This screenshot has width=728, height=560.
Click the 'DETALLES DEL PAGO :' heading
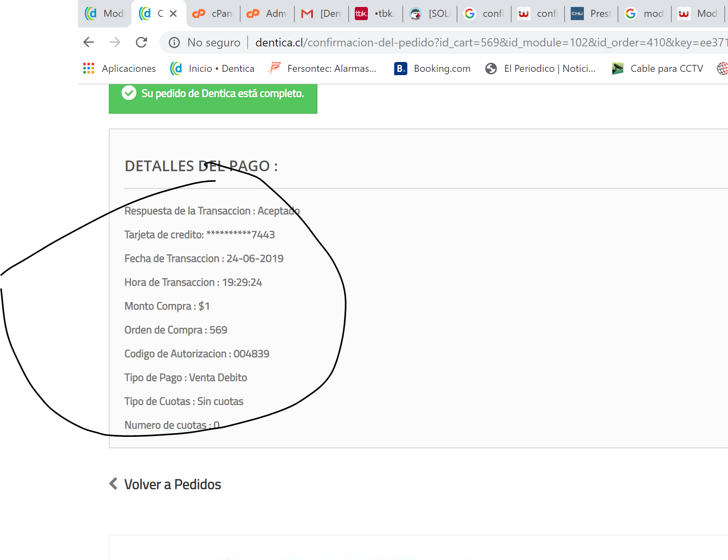click(x=201, y=166)
